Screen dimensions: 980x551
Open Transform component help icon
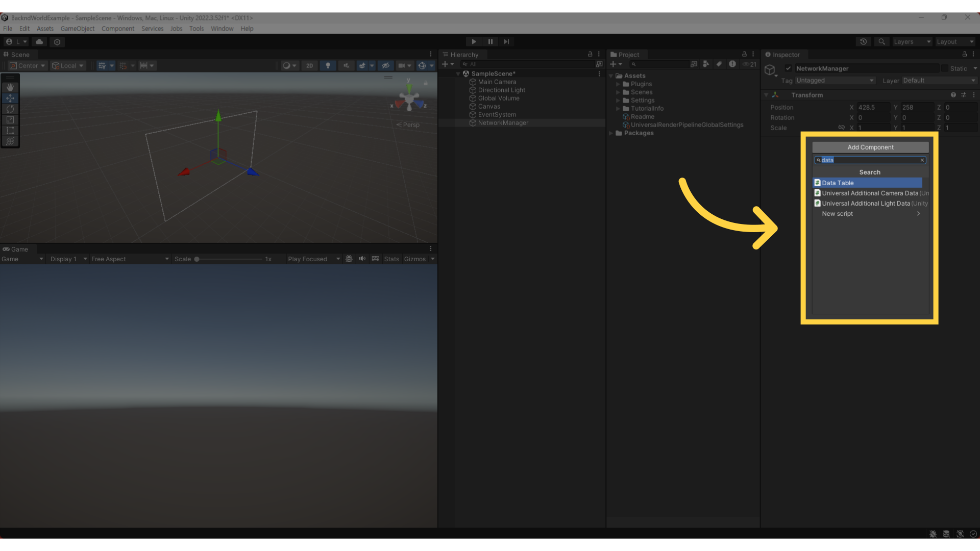(x=953, y=95)
